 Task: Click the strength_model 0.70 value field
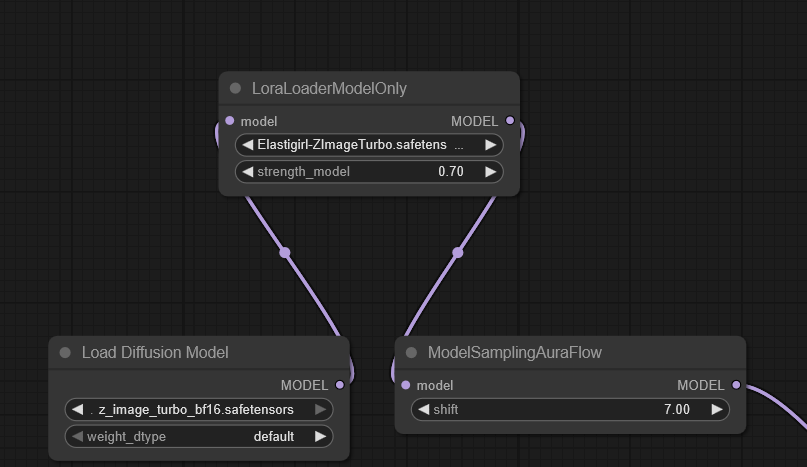369,171
